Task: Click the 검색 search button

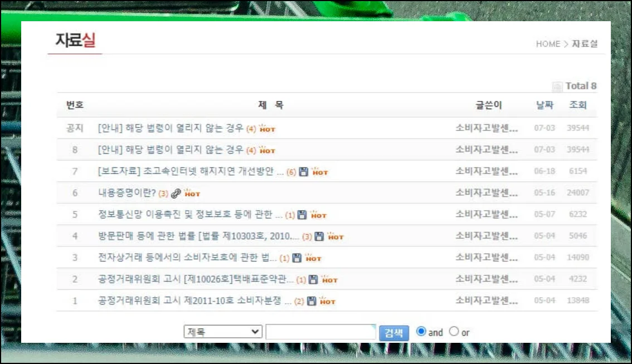Action: (394, 333)
